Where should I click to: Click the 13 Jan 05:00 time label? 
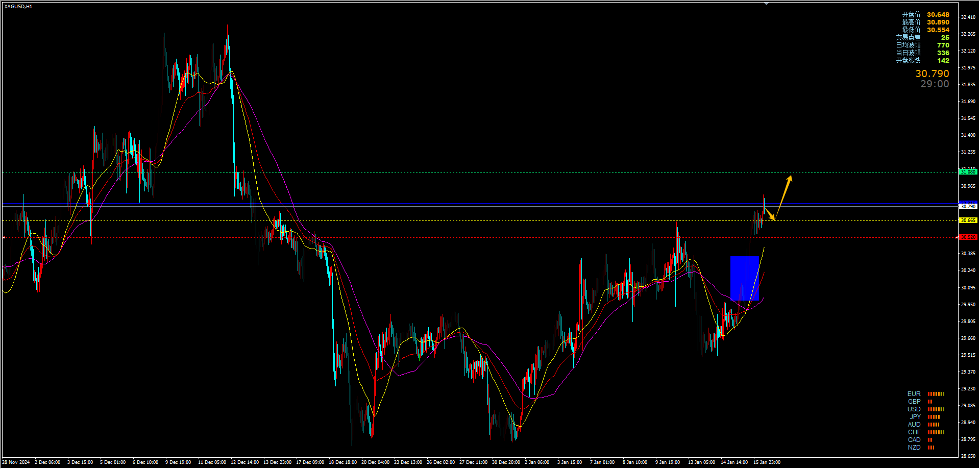point(701,462)
